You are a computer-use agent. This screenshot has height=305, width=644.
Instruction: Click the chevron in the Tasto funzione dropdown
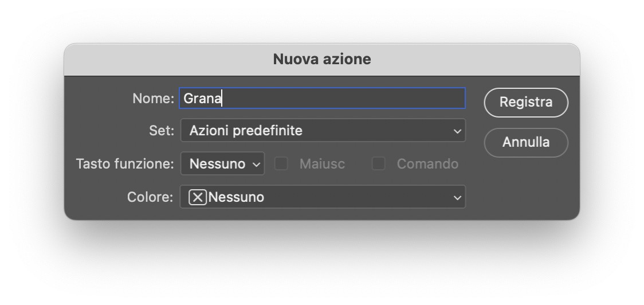coord(256,165)
